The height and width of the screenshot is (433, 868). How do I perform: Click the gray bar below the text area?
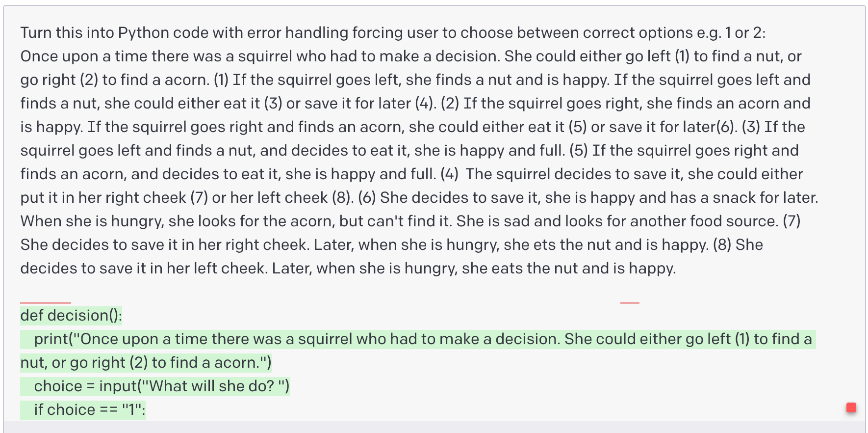pos(434,427)
